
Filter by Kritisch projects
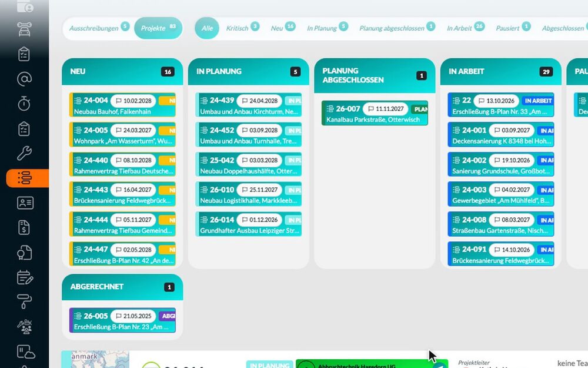pos(242,28)
